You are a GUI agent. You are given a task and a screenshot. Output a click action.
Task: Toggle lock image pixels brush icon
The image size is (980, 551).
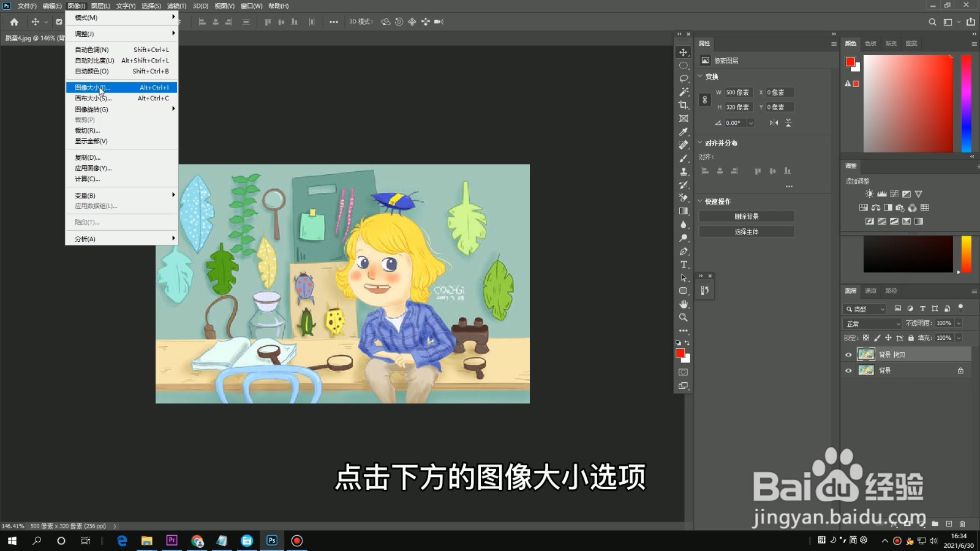(877, 338)
